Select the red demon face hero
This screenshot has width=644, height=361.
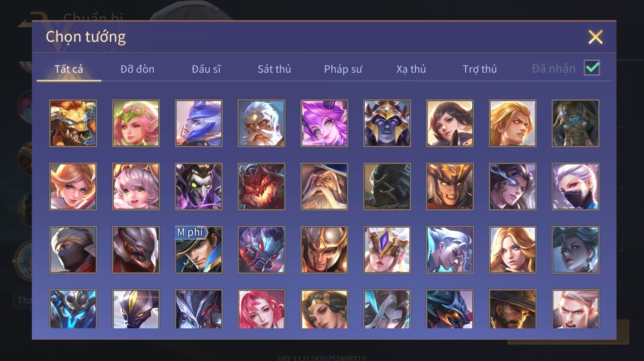pyautogui.click(x=261, y=186)
